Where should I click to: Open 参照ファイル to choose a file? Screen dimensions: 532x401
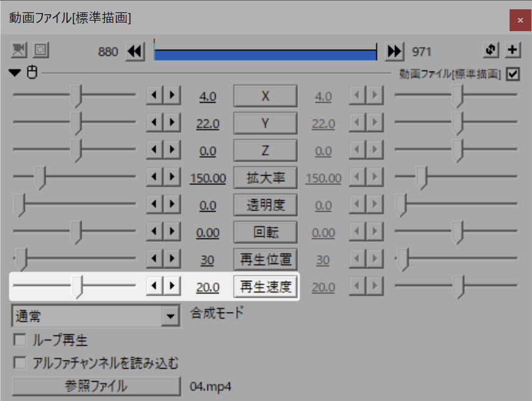point(93,387)
